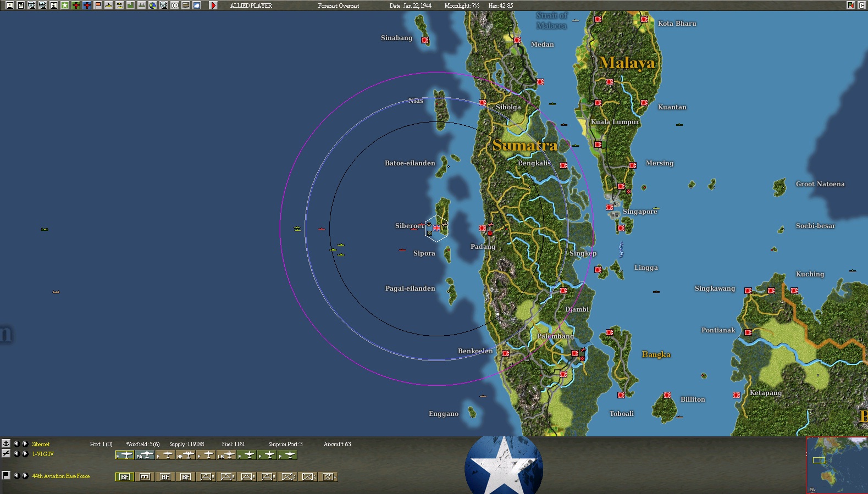Click the "Aircraft: 63" readout
The width and height of the screenshot is (868, 494).
[x=337, y=444]
